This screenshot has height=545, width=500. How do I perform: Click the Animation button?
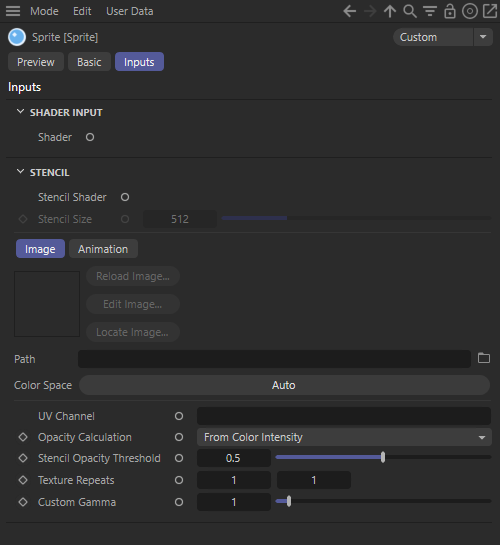pyautogui.click(x=103, y=249)
